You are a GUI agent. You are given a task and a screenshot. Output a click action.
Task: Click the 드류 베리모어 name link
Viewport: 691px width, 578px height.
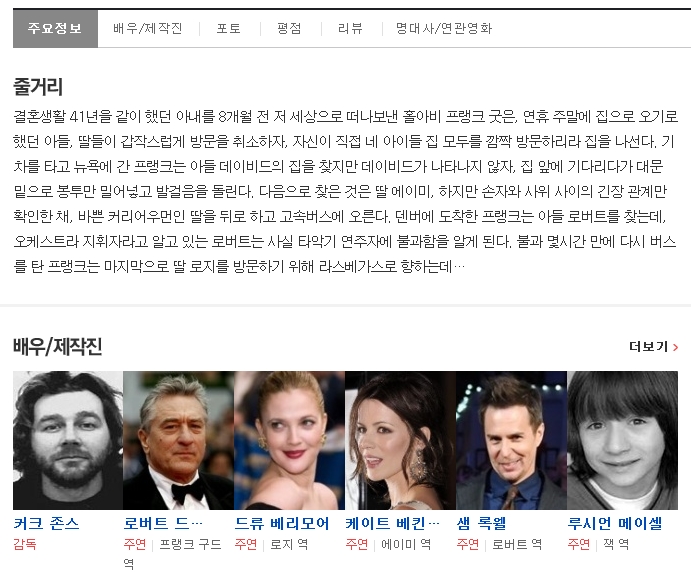pyautogui.click(x=282, y=523)
